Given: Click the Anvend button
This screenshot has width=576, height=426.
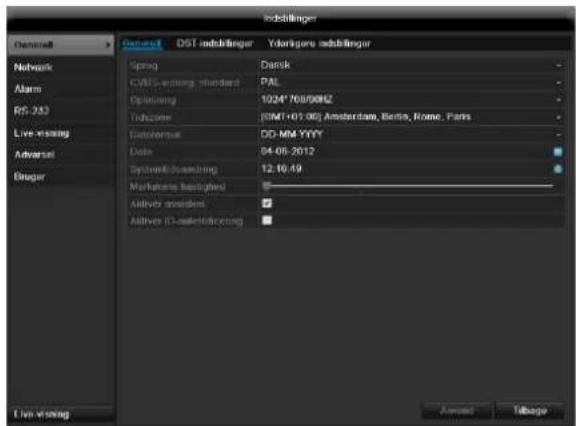Looking at the screenshot, I should [457, 411].
